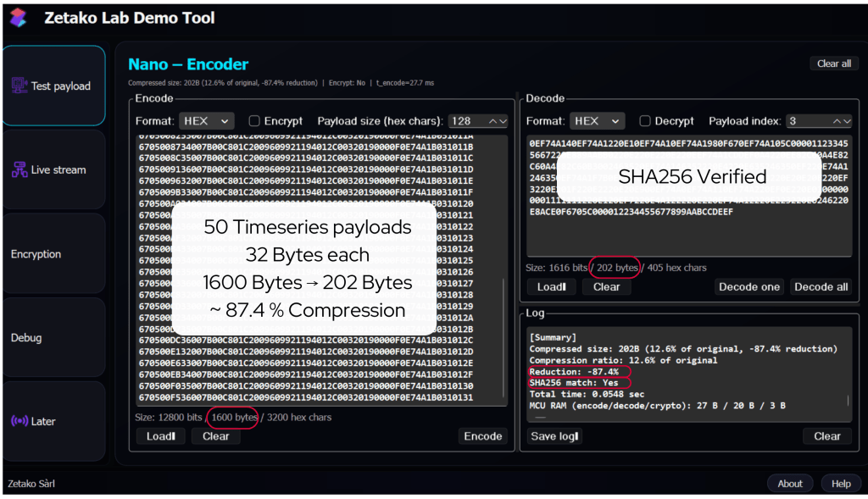The image size is (868, 499).
Task: Click the Encode panel vertical scrollbar
Action: 504,339
